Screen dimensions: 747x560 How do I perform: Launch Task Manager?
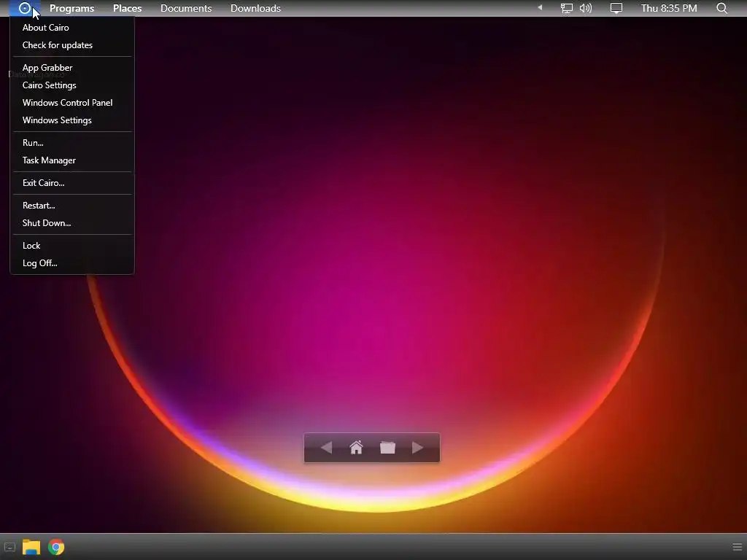pos(72,160)
